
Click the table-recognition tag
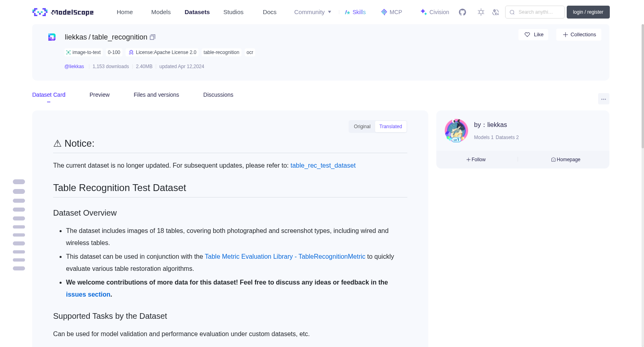pos(221,52)
